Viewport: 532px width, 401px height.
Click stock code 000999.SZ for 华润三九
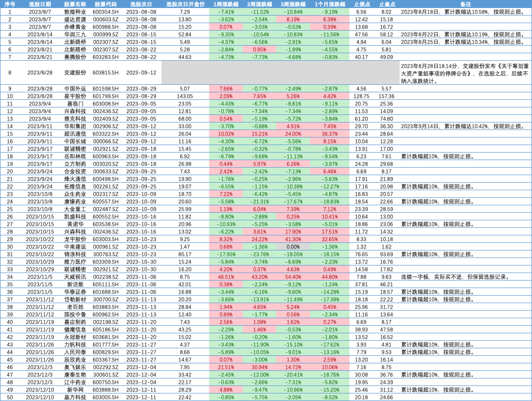point(105,34)
